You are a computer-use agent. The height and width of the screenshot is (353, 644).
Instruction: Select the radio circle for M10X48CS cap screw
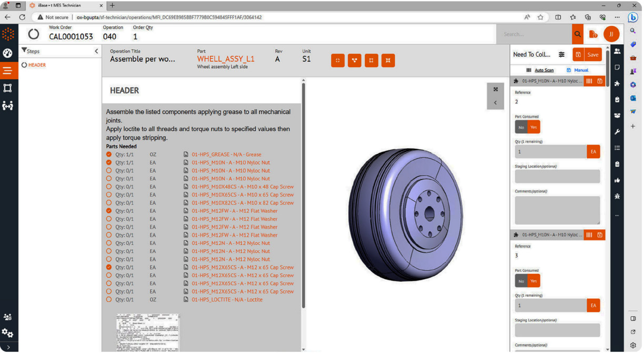[x=109, y=187]
